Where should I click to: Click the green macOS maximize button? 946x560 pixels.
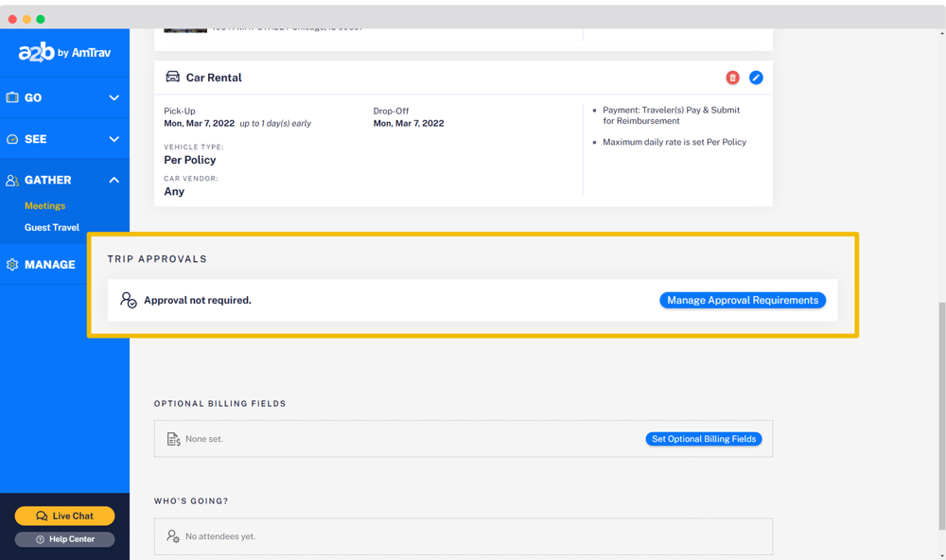[x=41, y=19]
